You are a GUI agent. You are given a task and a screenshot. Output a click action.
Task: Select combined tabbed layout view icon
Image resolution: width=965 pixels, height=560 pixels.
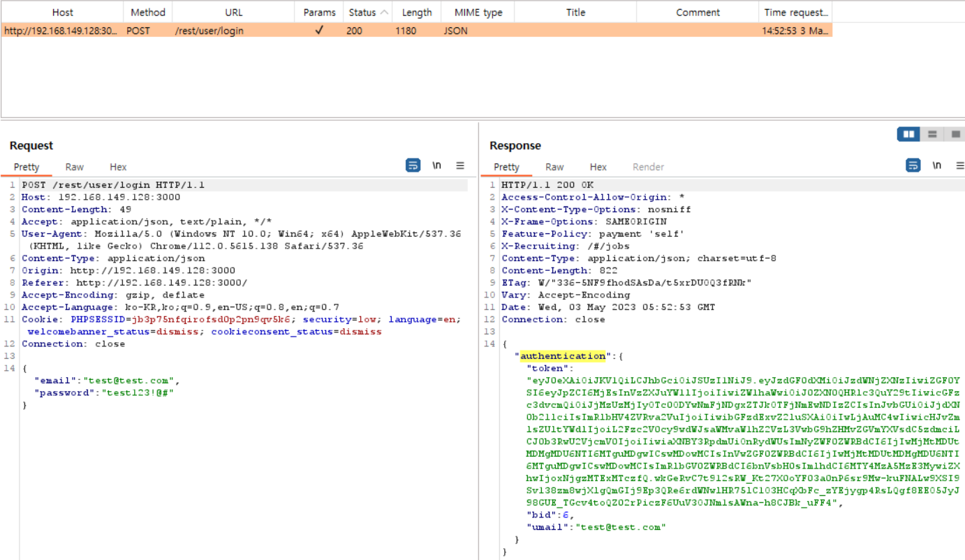(x=955, y=134)
